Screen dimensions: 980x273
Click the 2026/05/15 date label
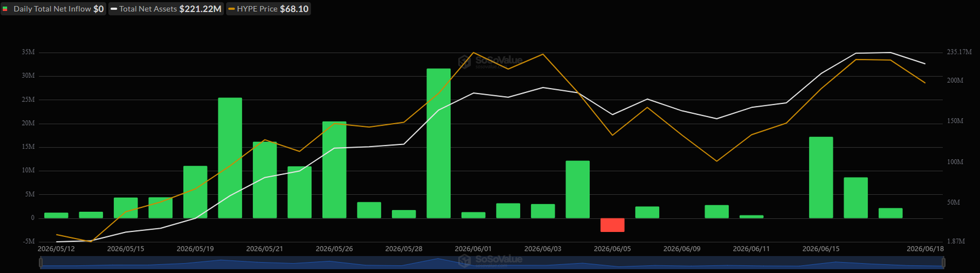pyautogui.click(x=126, y=249)
